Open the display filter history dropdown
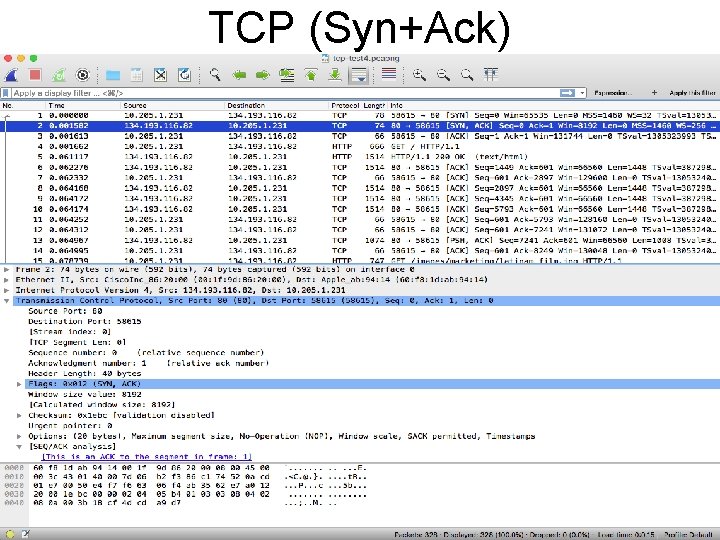Screen dimensions: 720x540 pyautogui.click(x=582, y=93)
